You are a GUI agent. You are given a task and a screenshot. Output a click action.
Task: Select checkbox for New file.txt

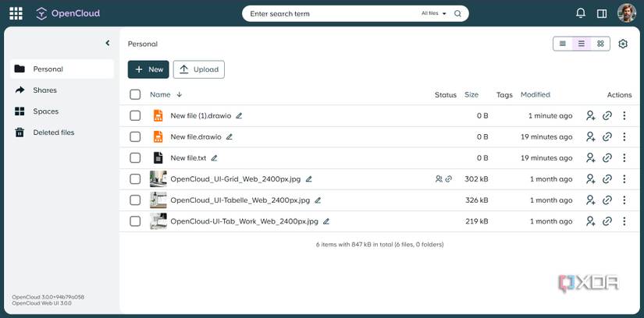click(135, 158)
